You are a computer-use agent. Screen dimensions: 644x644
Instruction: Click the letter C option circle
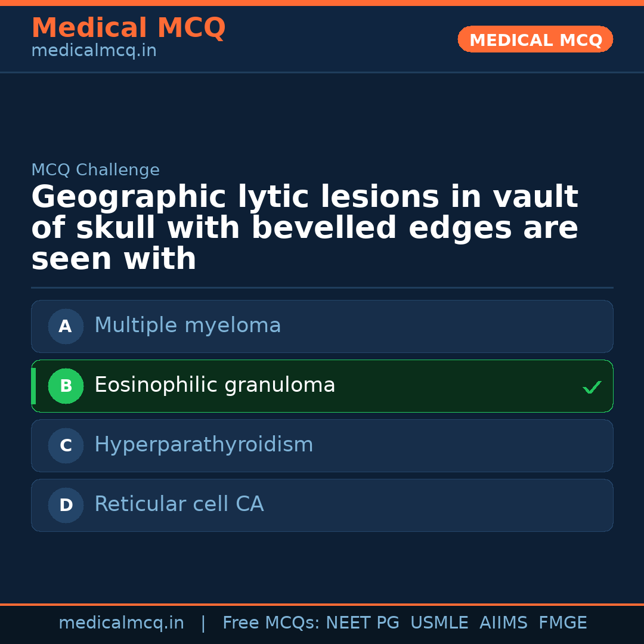(66, 445)
